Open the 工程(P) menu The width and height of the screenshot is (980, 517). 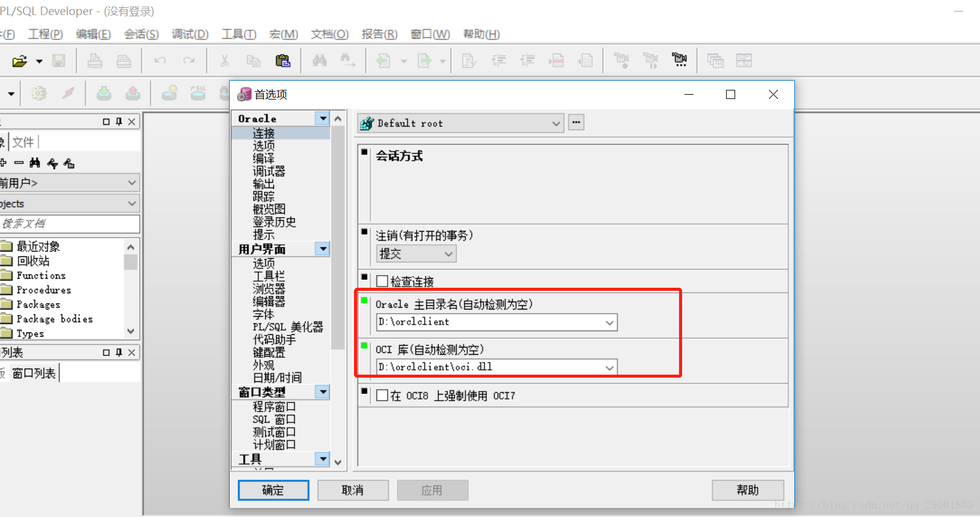point(45,34)
